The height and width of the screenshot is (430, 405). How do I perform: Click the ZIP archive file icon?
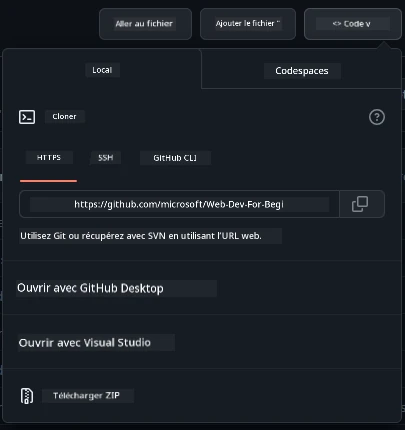pos(27,396)
